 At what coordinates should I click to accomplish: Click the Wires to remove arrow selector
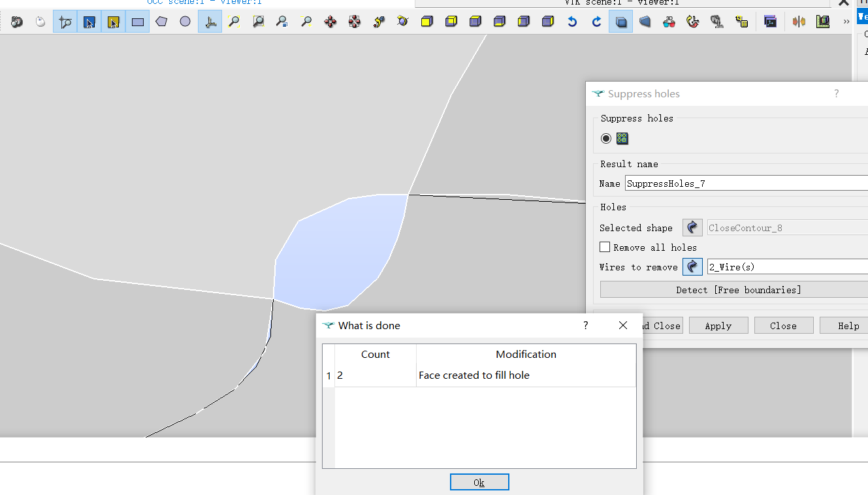click(692, 266)
